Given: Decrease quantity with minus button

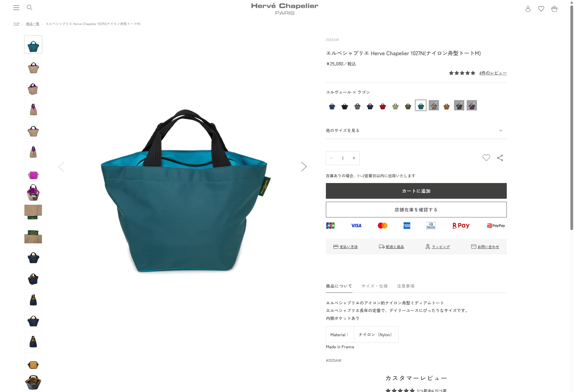Looking at the screenshot, I should point(331,158).
